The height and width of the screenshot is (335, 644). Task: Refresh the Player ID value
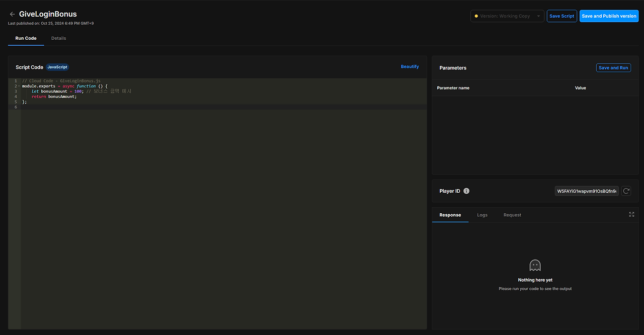pyautogui.click(x=626, y=191)
